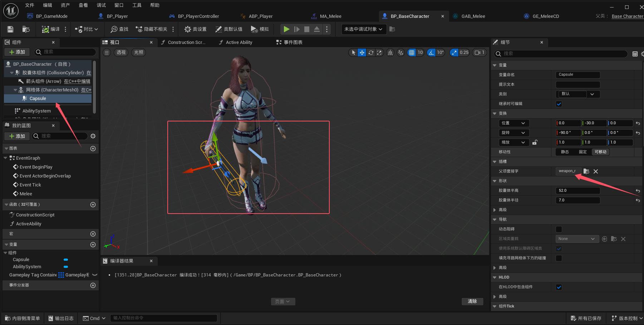Open the Category (类别) dropdown
Viewport: 644px width, 325px height.
coord(578,94)
